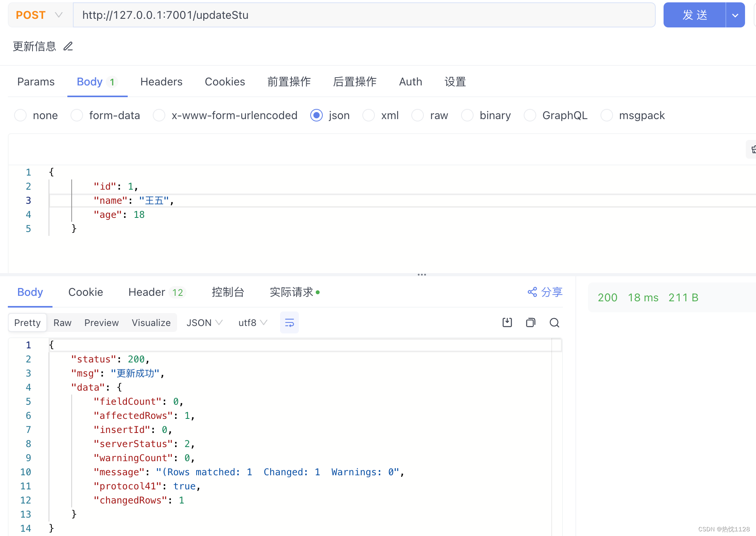The height and width of the screenshot is (536, 756).
Task: Open the response Cookie tab
Action: tap(85, 292)
